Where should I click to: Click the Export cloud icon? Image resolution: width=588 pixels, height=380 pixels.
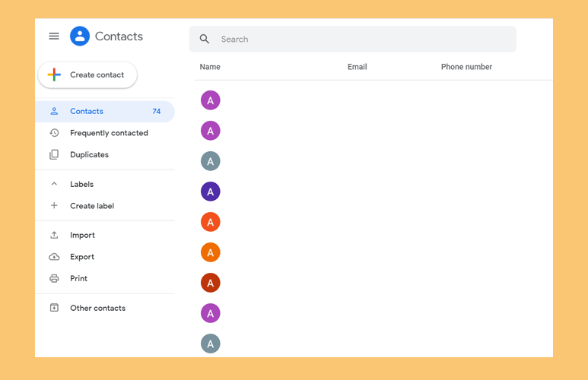(54, 257)
